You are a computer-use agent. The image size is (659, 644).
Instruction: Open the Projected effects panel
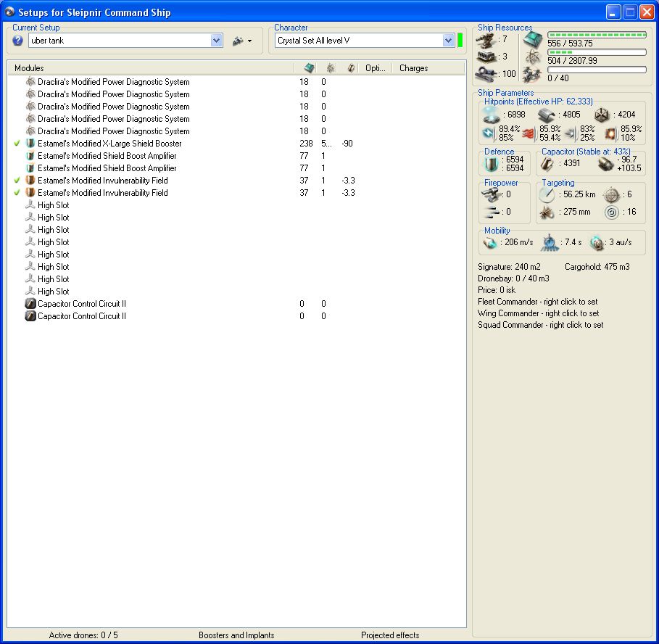(390, 635)
